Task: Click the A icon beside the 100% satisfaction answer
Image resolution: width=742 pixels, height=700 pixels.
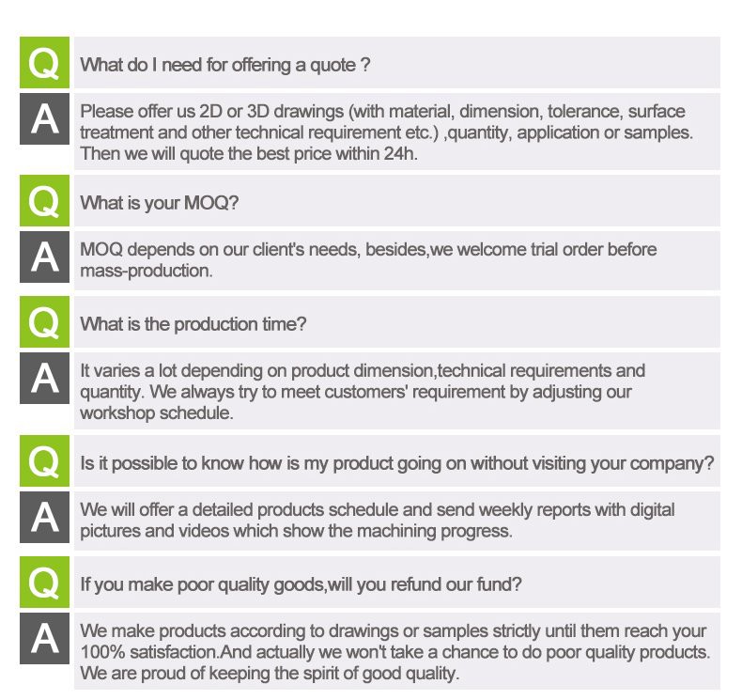Action: (x=43, y=638)
